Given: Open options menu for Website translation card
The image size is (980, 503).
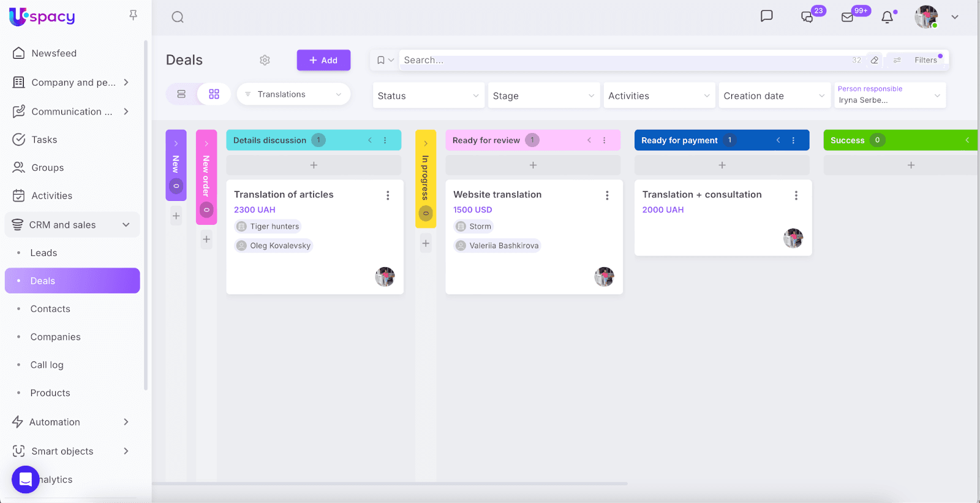Looking at the screenshot, I should click(607, 195).
